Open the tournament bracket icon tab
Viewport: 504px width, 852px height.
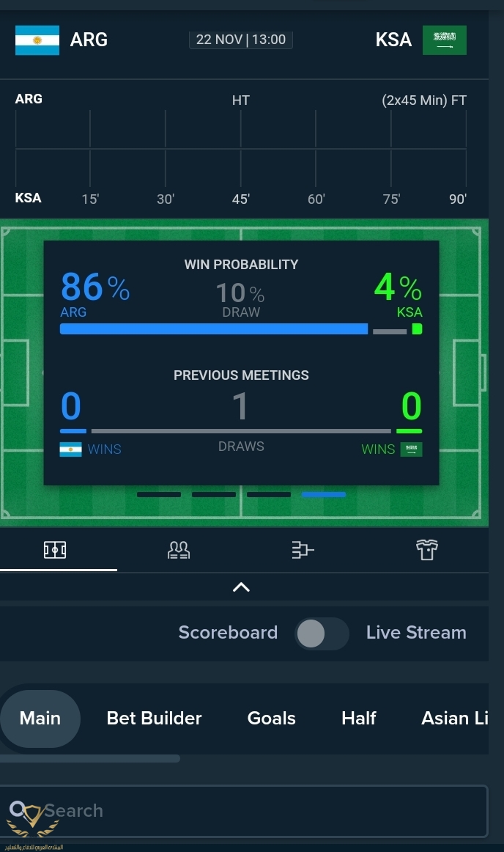303,550
